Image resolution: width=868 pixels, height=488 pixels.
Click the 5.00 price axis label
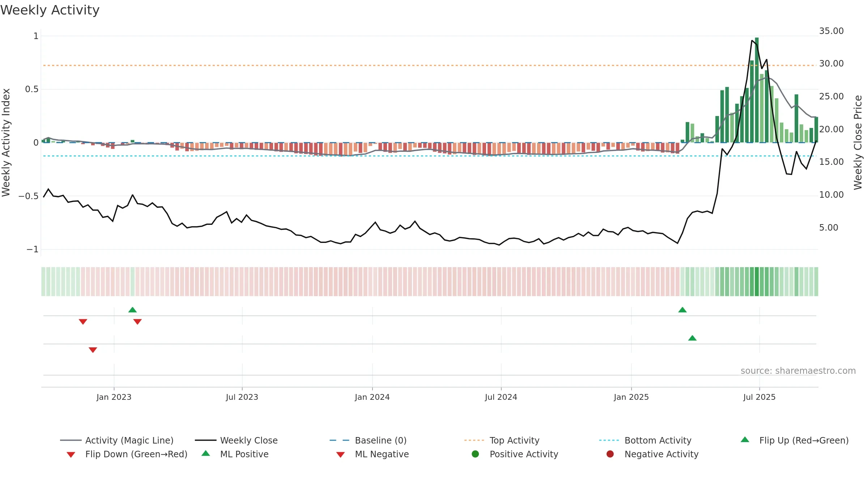[x=829, y=228]
